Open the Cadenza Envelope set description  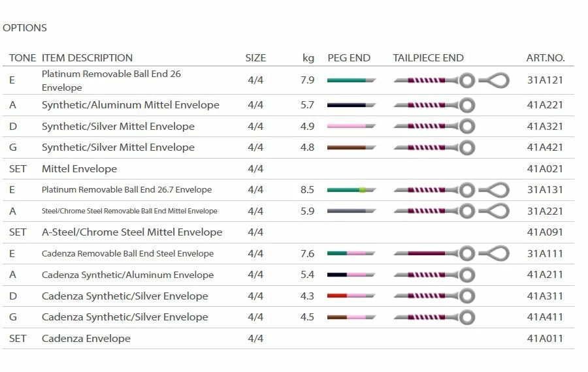tap(86, 339)
